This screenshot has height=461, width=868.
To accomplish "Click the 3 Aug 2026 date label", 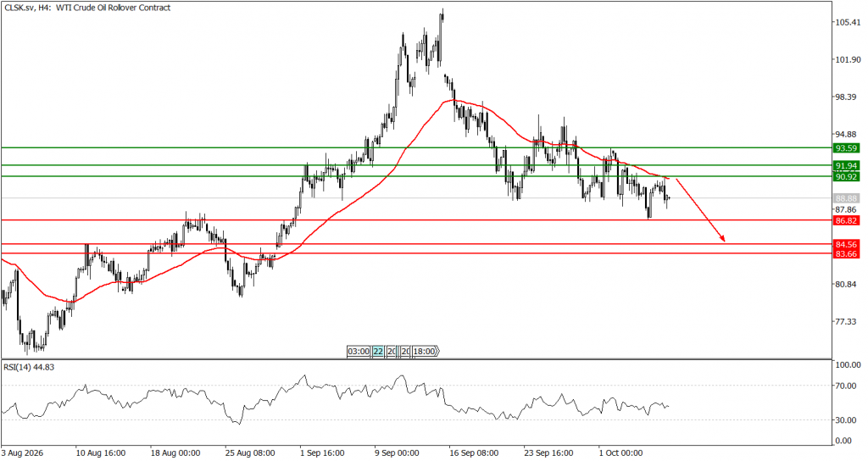I will 22,453.
